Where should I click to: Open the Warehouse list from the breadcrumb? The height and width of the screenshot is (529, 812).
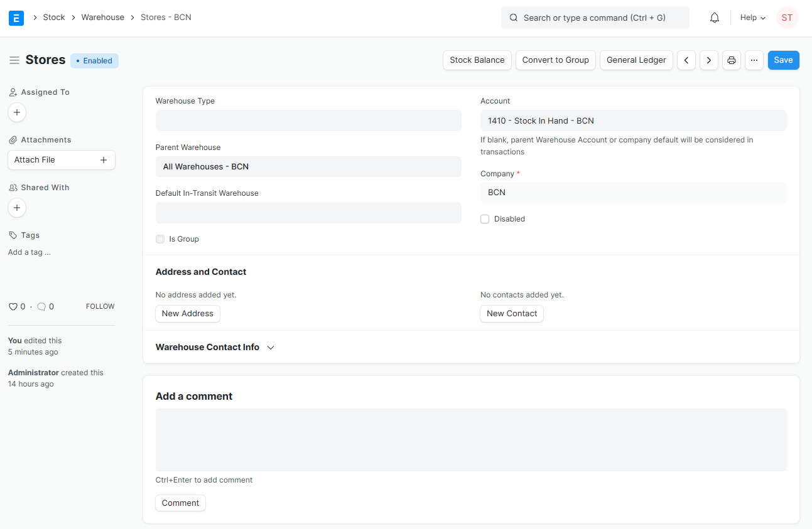[102, 17]
